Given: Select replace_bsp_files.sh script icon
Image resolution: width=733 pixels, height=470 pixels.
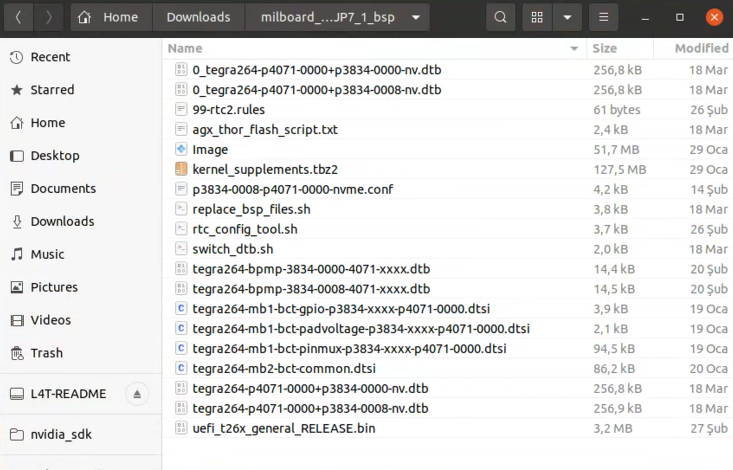Looking at the screenshot, I should [x=181, y=209].
